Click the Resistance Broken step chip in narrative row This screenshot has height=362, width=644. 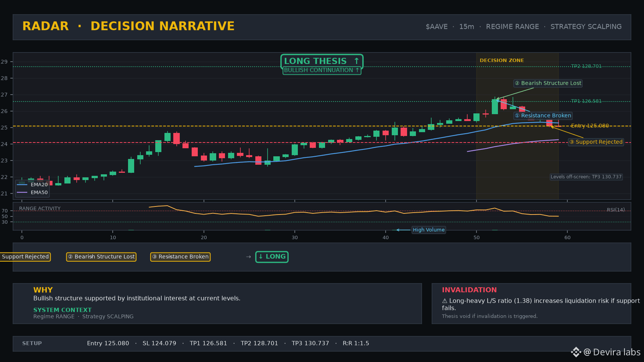tap(180, 257)
